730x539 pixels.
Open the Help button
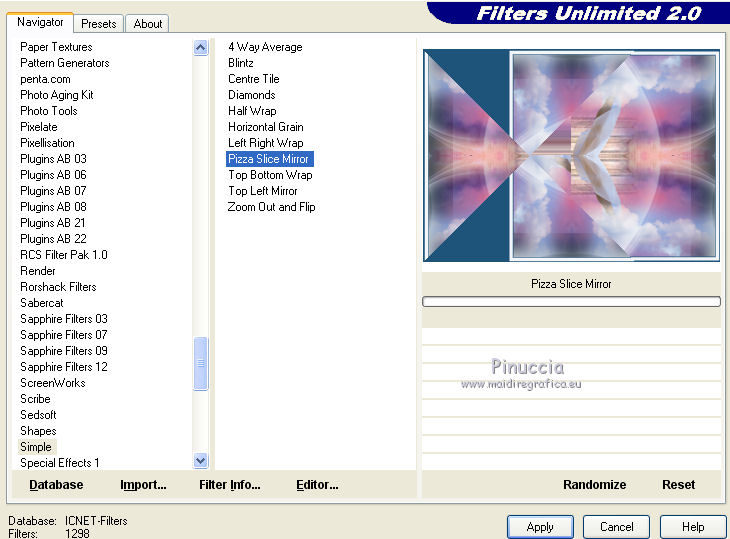pyautogui.click(x=693, y=527)
